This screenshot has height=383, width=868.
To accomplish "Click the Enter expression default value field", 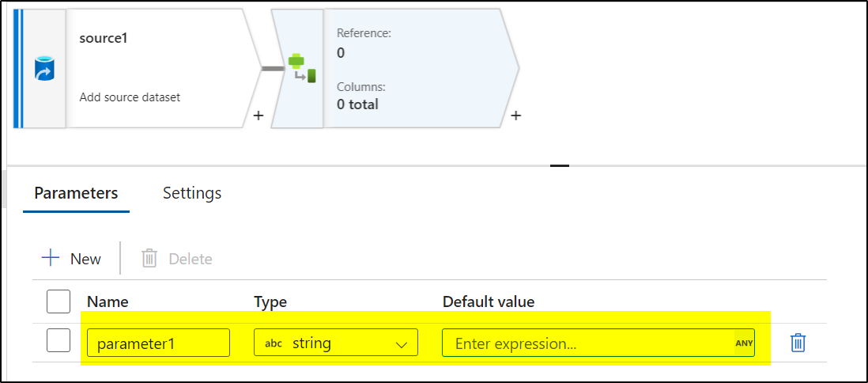I will coord(598,343).
